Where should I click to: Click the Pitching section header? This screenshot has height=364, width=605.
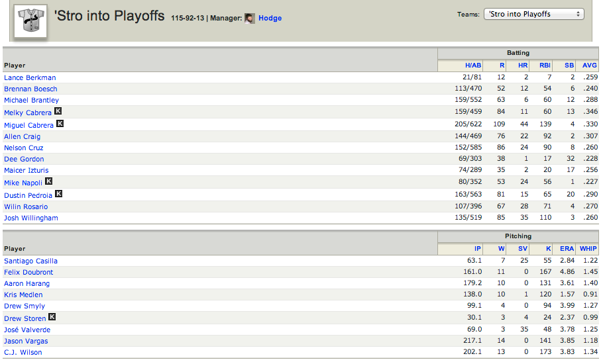[x=518, y=236]
